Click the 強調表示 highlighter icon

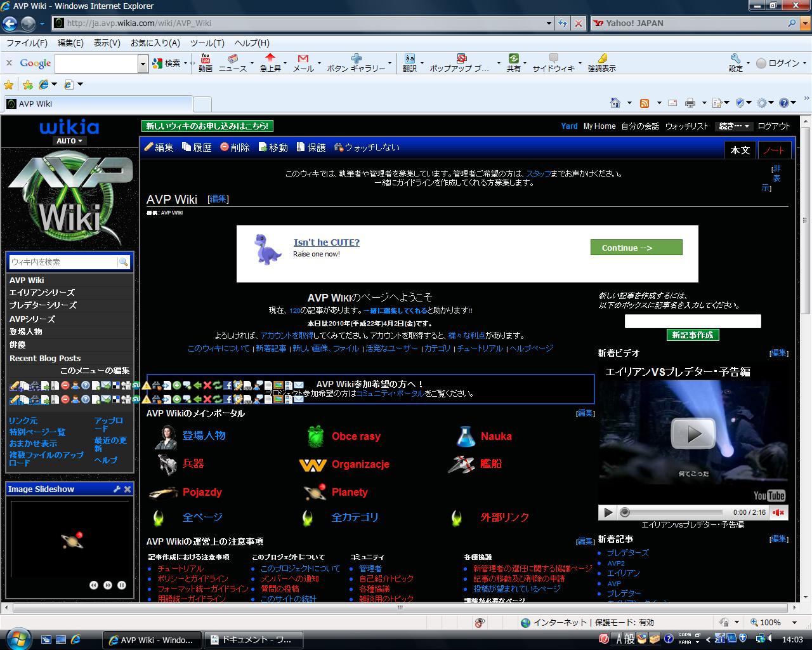click(x=601, y=63)
